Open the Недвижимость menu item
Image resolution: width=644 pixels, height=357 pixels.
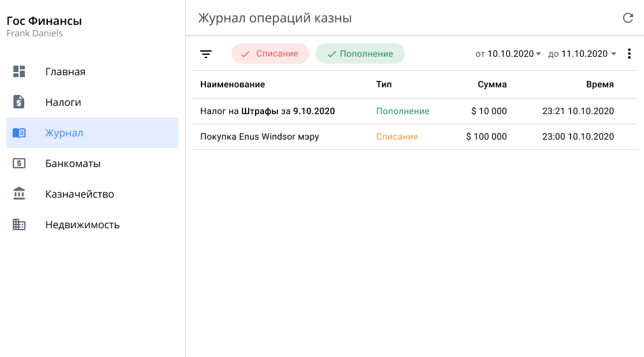82,224
